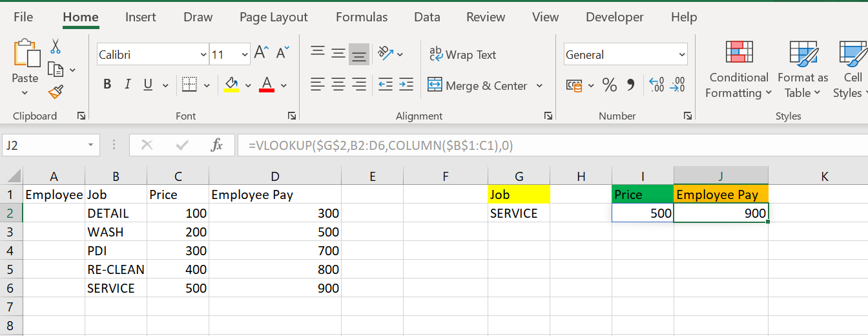The image size is (868, 336).
Task: Click Merge & Center button
Action: (478, 85)
